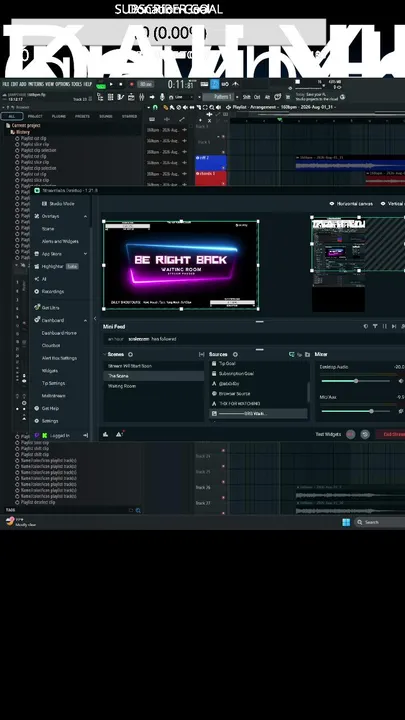Expand the App Store section
Image resolution: width=405 pixels, height=720 pixels.
click(85, 254)
